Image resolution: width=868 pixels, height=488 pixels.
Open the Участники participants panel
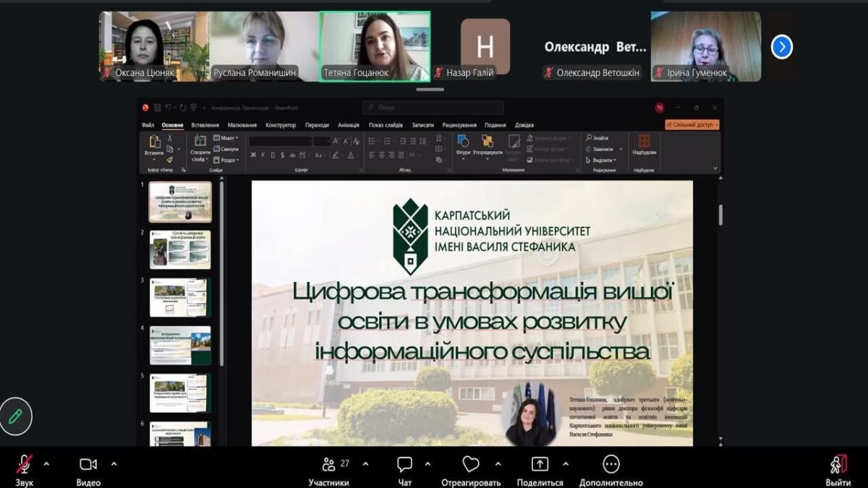click(329, 464)
